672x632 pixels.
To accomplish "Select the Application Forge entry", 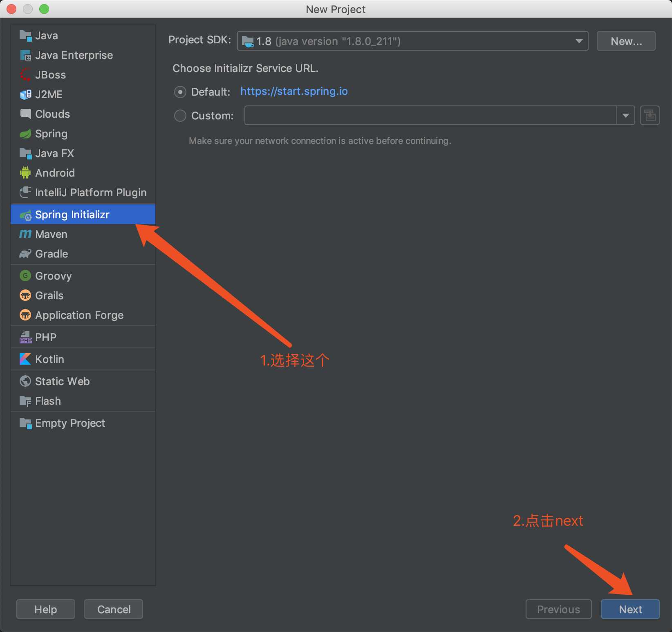I will (x=83, y=315).
